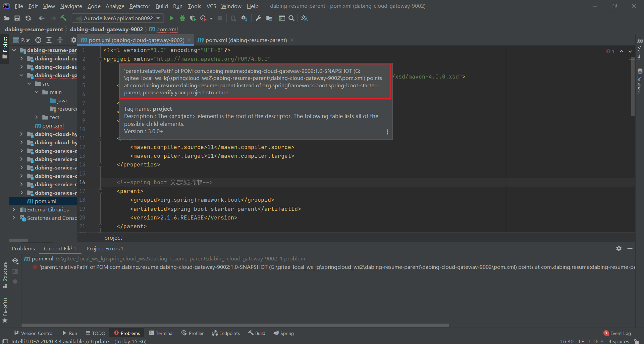The width and height of the screenshot is (644, 344).
Task: Locate current file with crosshair icon
Action: [38, 40]
